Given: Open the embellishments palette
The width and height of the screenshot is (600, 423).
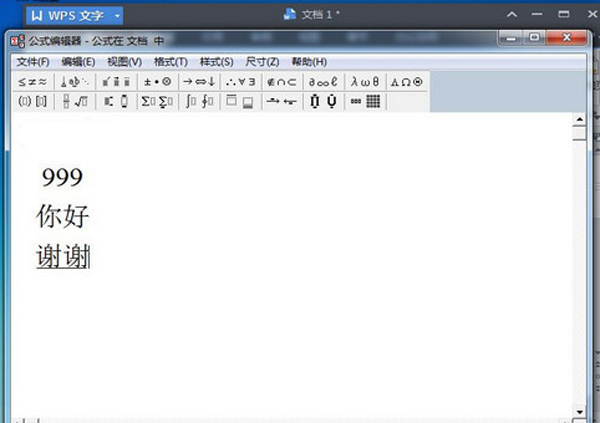Looking at the screenshot, I should (x=116, y=82).
